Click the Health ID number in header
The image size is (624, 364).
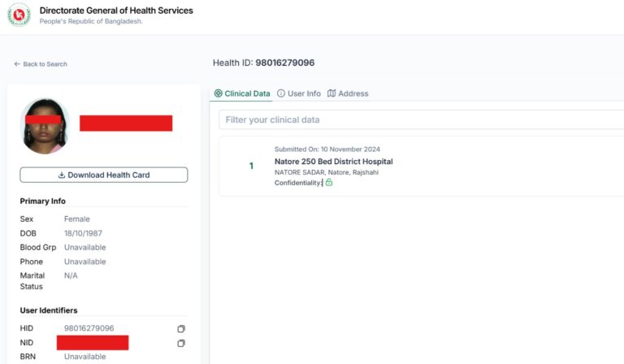tap(284, 63)
